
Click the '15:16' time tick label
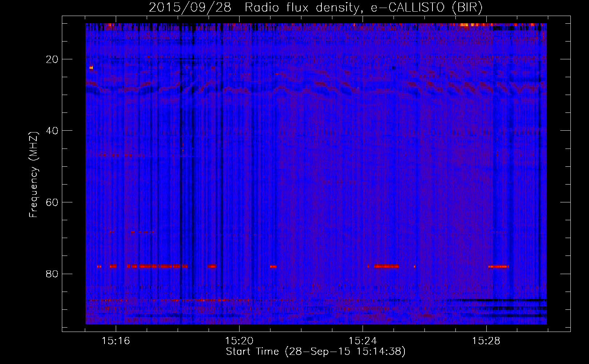tap(116, 341)
